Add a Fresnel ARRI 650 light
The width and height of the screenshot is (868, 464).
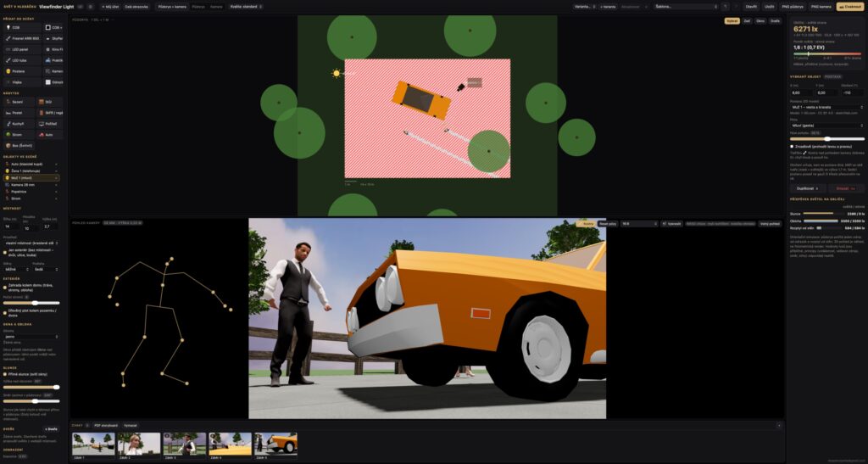(x=23, y=38)
